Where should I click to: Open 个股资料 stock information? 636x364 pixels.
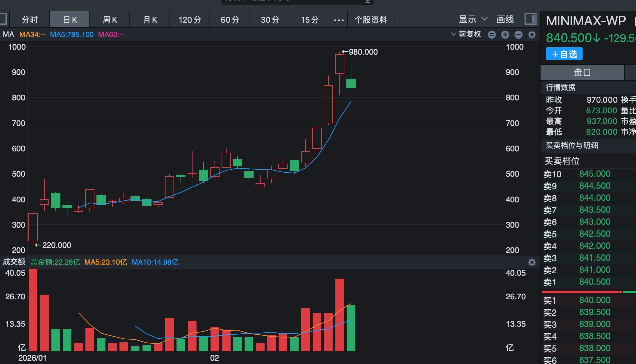pos(370,19)
